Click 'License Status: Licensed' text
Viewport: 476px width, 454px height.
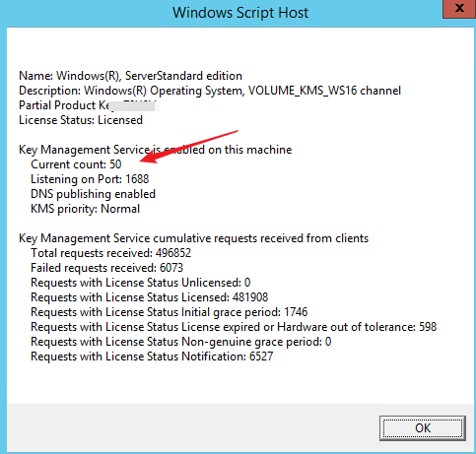[x=81, y=120]
